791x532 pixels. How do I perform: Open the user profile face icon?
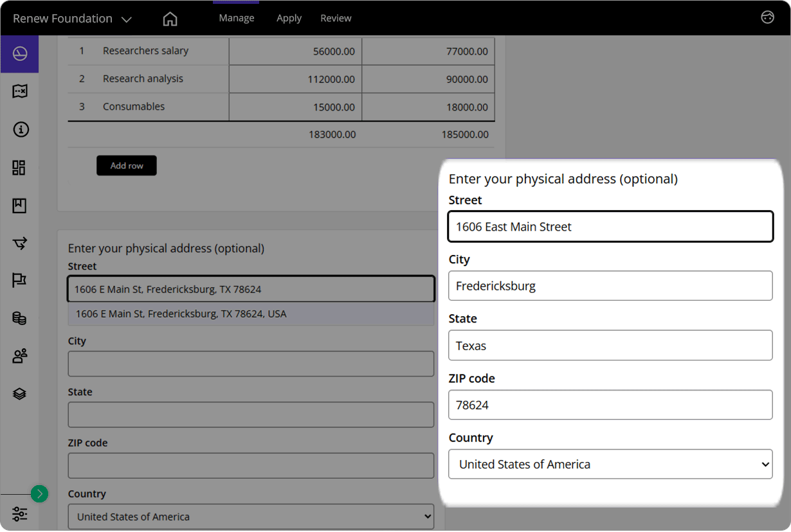tap(767, 17)
